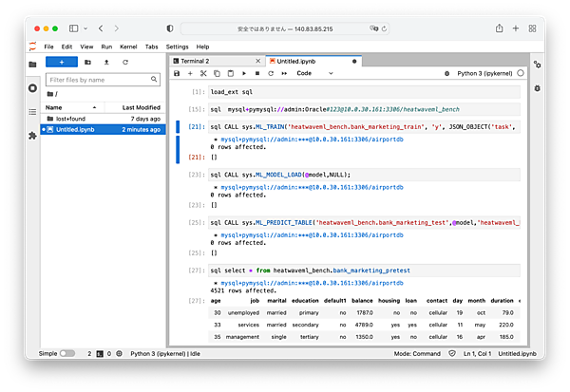The width and height of the screenshot is (570, 392).
Task: Click the Filter files by name field
Action: tap(103, 80)
